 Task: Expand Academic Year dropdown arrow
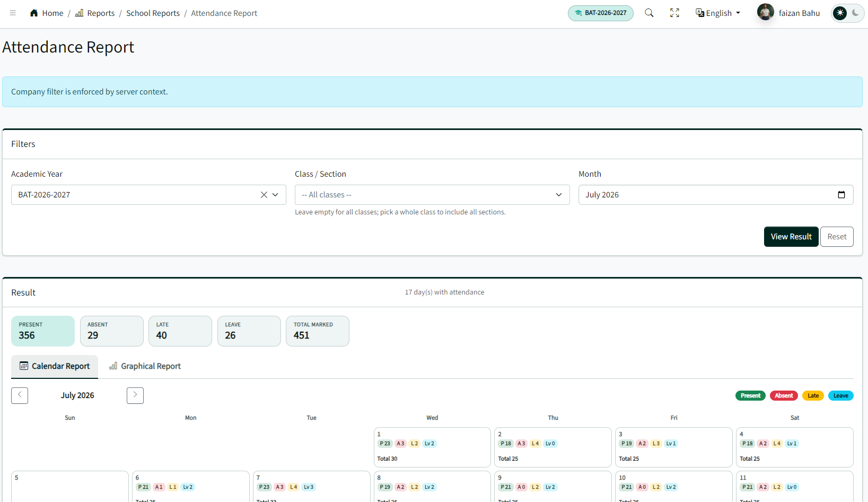coord(275,195)
